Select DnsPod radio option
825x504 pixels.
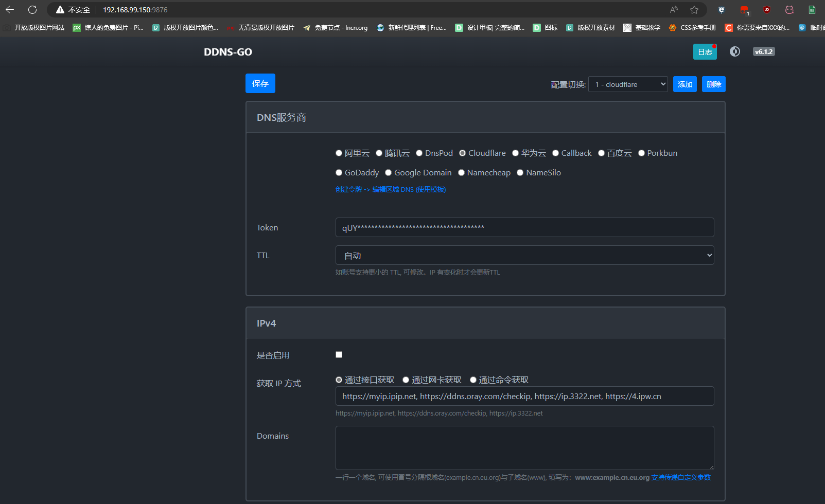click(419, 153)
